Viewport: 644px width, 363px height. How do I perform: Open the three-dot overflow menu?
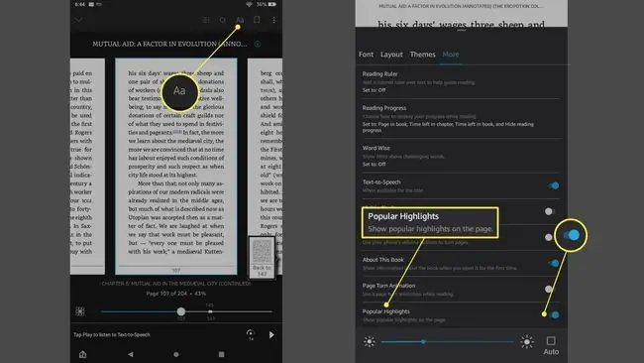pyautogui.click(x=273, y=20)
